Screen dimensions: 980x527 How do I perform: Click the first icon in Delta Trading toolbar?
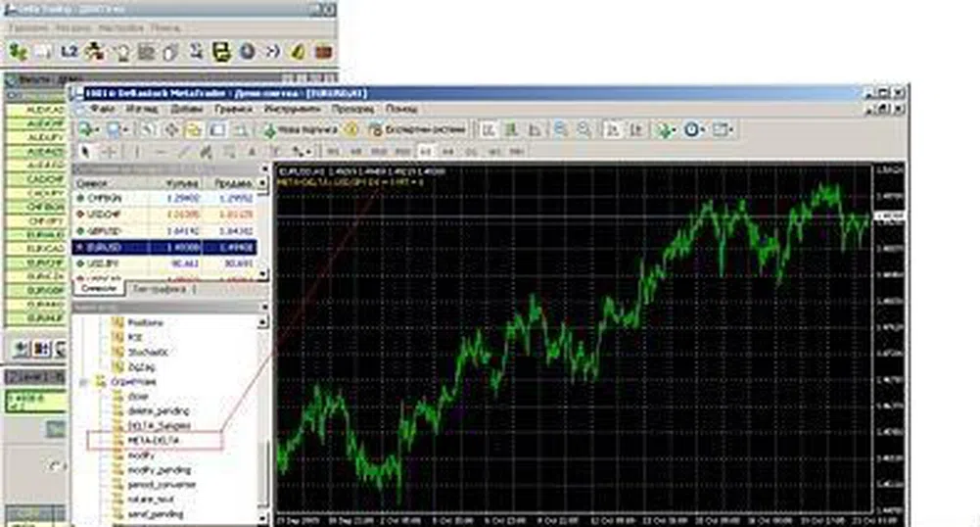tap(19, 52)
